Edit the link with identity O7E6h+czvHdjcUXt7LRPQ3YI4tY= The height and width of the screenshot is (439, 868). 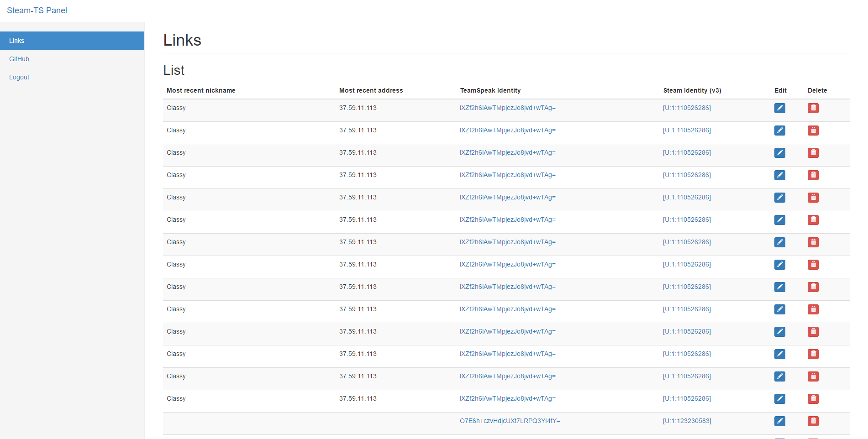pyautogui.click(x=780, y=421)
